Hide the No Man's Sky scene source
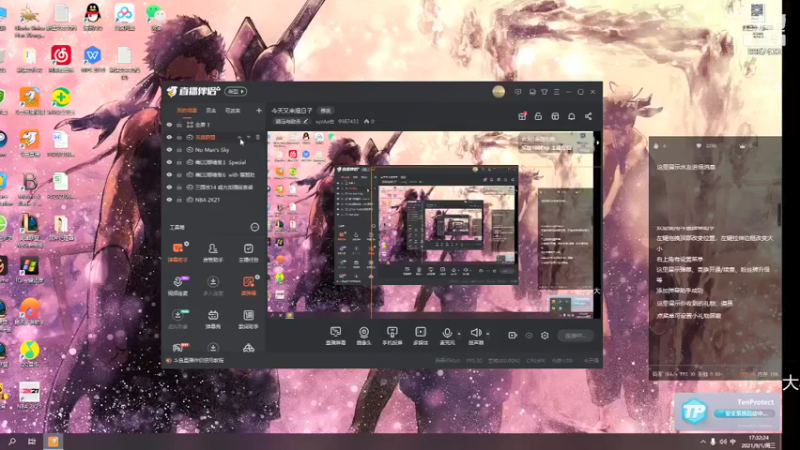 tap(169, 150)
